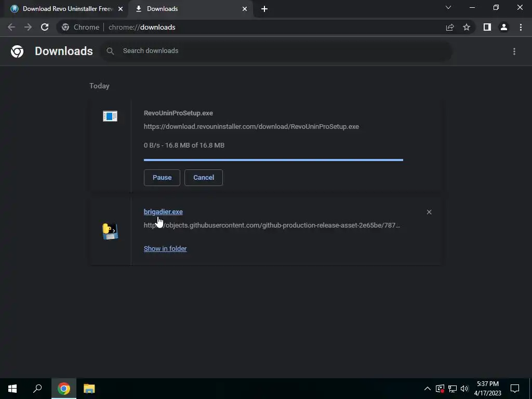The width and height of the screenshot is (532, 399).
Task: Open a new tab with the plus button
Action: (264, 9)
